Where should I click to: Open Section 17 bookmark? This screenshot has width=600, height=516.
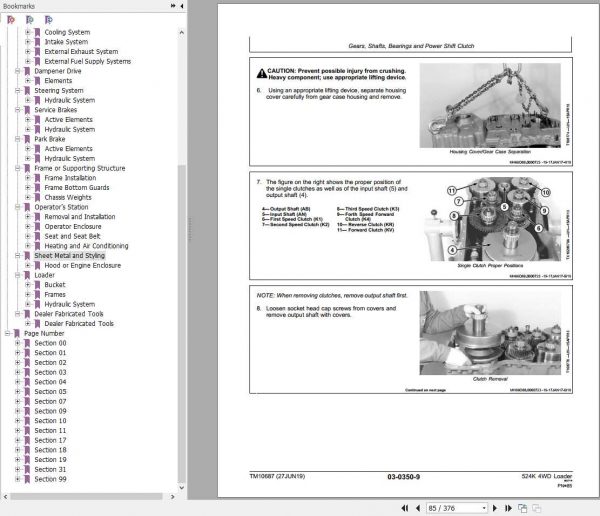[50, 440]
